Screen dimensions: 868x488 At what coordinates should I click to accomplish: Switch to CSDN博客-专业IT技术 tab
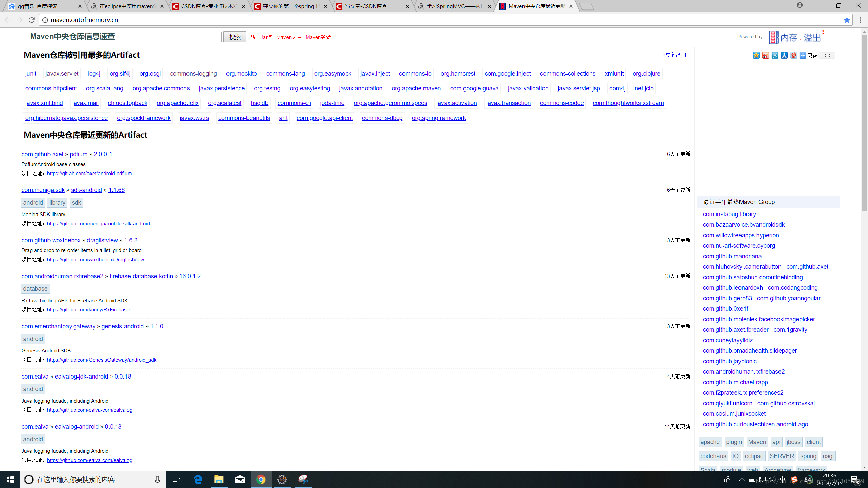(x=209, y=6)
